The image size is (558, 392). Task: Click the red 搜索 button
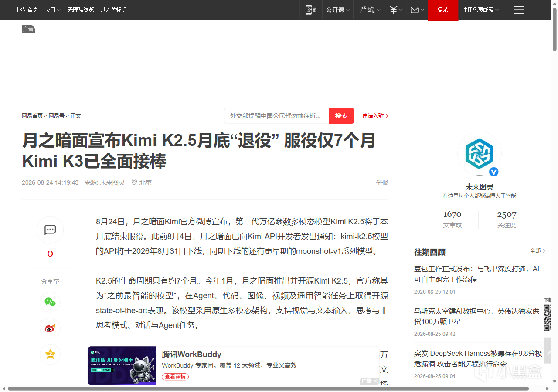click(x=341, y=116)
